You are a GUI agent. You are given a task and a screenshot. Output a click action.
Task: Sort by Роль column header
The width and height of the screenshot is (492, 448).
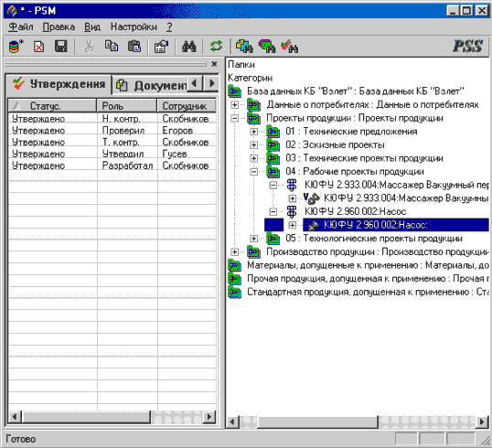click(x=127, y=106)
